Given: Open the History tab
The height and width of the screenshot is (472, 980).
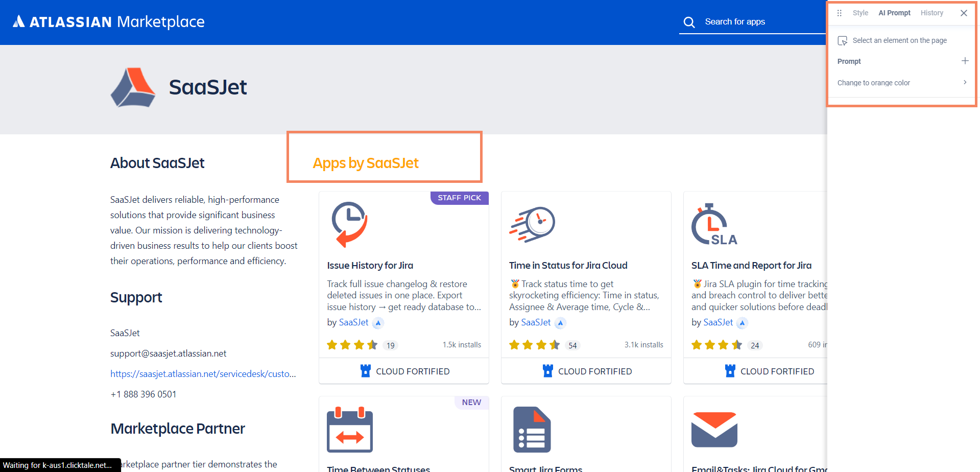Looking at the screenshot, I should (931, 13).
